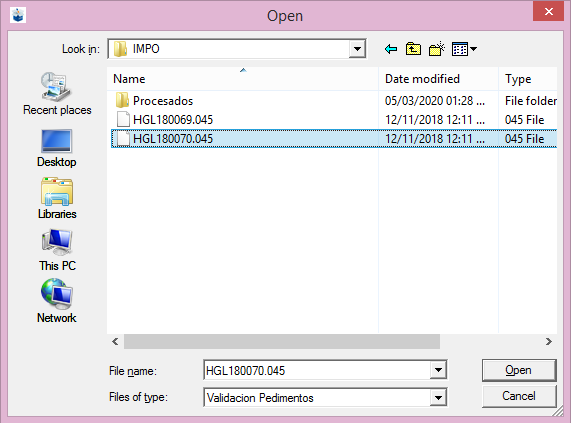This screenshot has height=423, width=571.
Task: Expand the Files of type dropdown
Action: [x=438, y=398]
